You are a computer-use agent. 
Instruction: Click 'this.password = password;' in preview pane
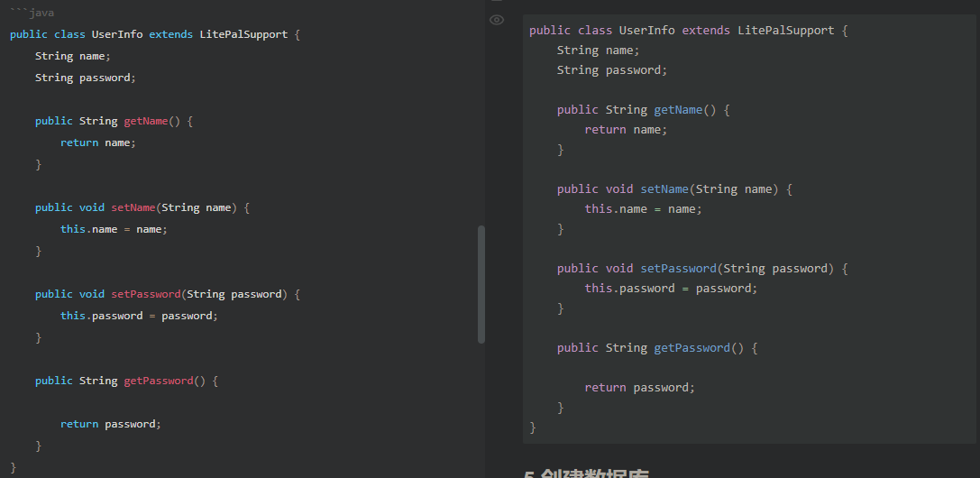671,289
